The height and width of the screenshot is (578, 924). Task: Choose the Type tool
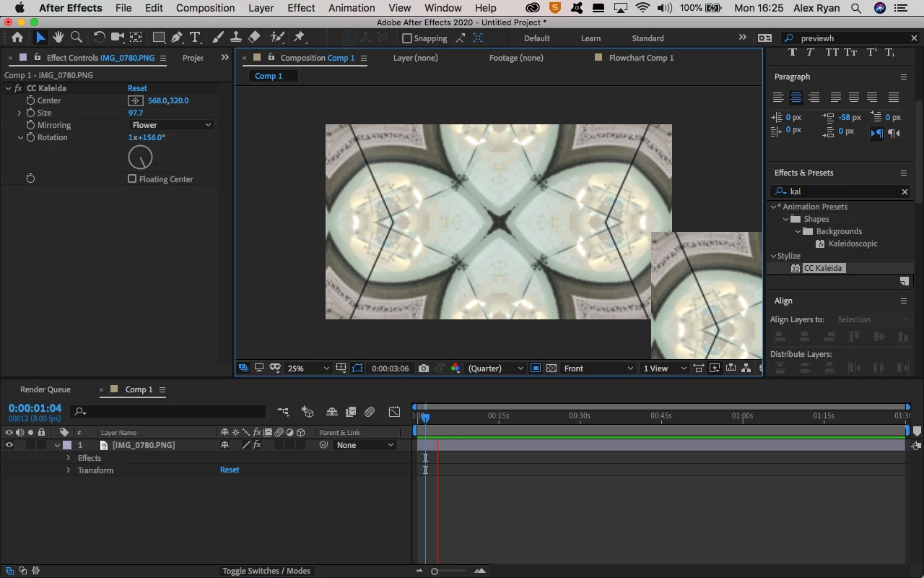point(195,38)
